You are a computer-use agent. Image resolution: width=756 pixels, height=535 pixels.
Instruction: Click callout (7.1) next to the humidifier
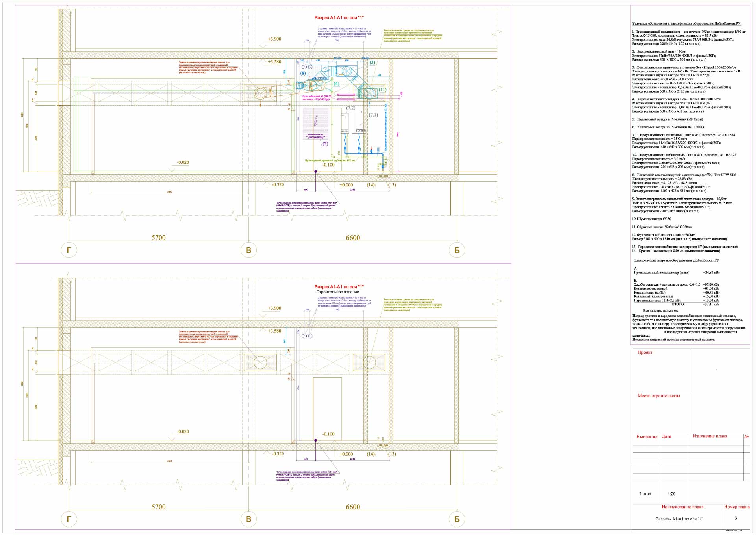[373, 115]
